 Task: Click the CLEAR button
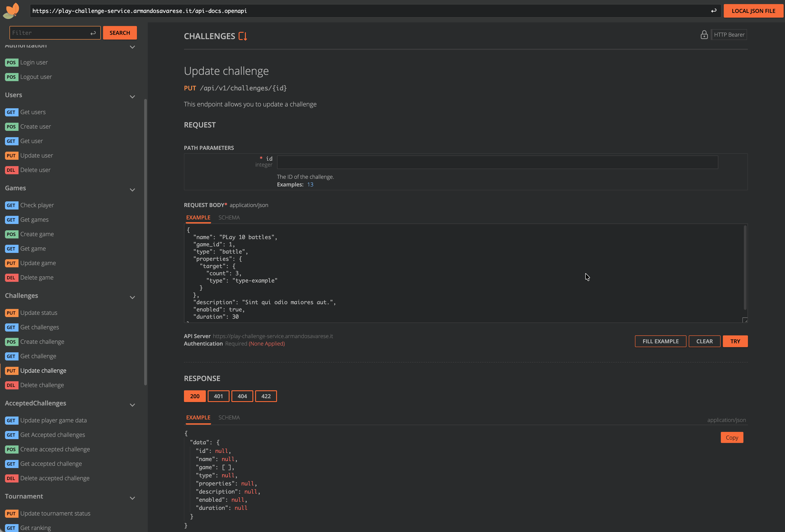[705, 341]
